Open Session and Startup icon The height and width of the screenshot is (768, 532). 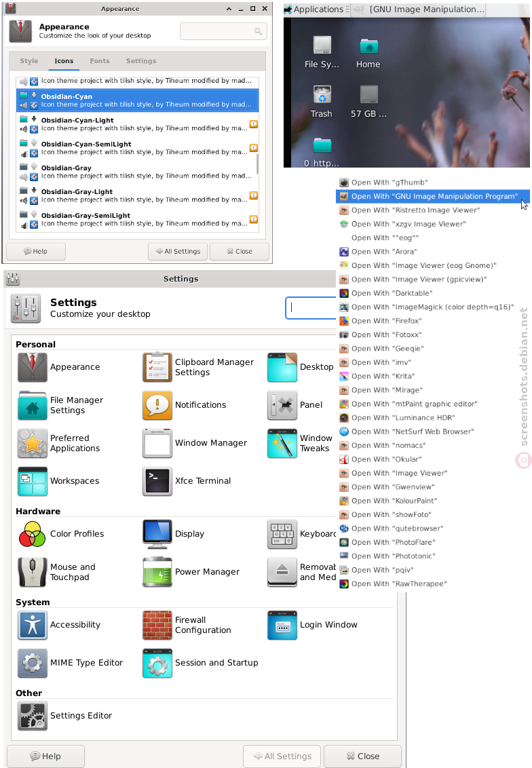pyautogui.click(x=157, y=663)
